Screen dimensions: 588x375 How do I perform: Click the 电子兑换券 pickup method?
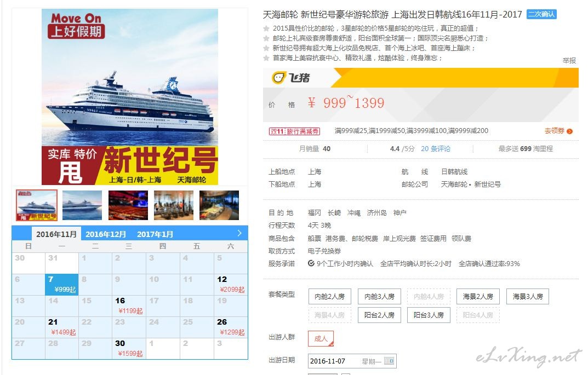click(324, 251)
